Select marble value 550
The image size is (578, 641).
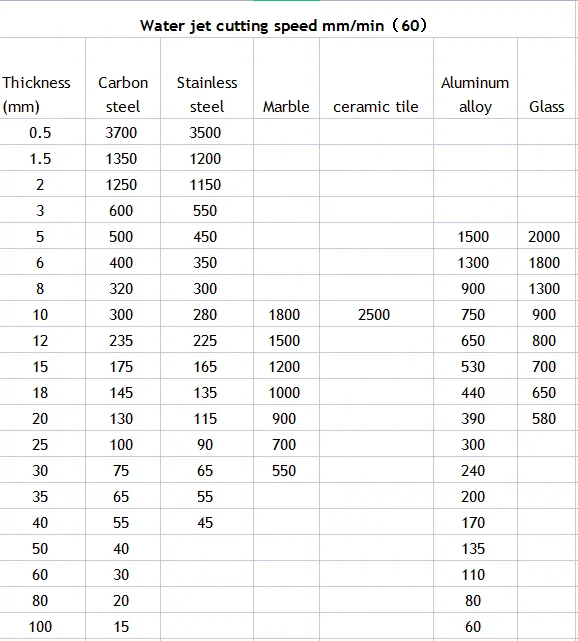284,471
